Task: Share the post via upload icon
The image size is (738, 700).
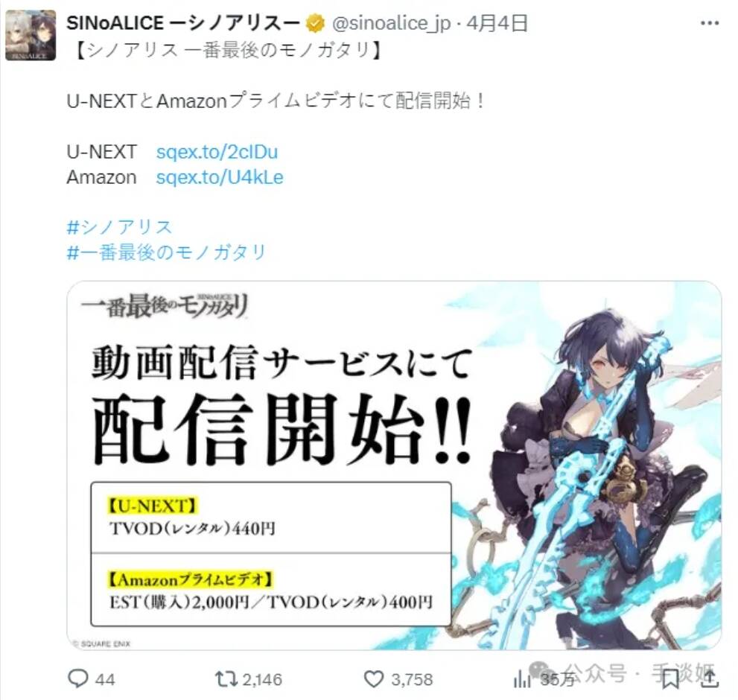Action: [x=709, y=678]
